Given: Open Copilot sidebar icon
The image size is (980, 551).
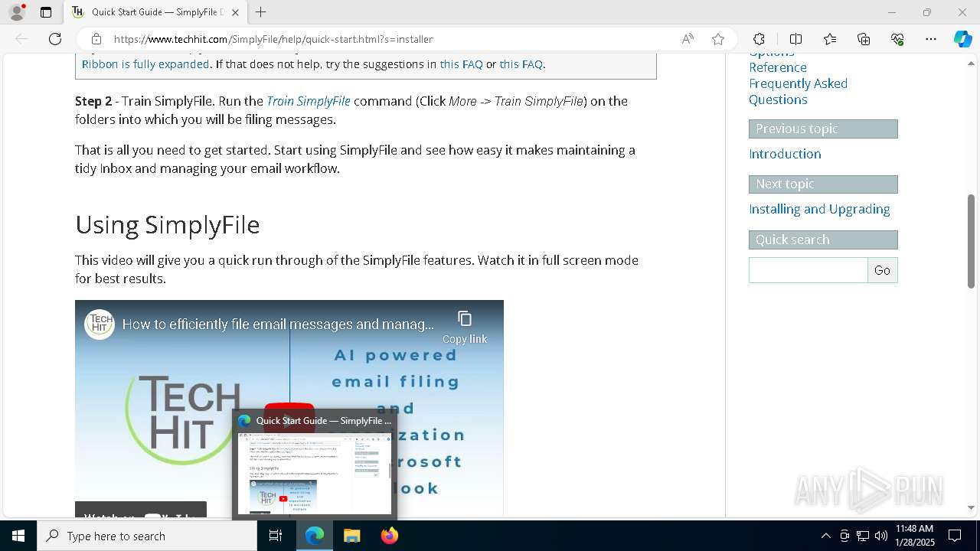Looking at the screenshot, I should [x=962, y=39].
